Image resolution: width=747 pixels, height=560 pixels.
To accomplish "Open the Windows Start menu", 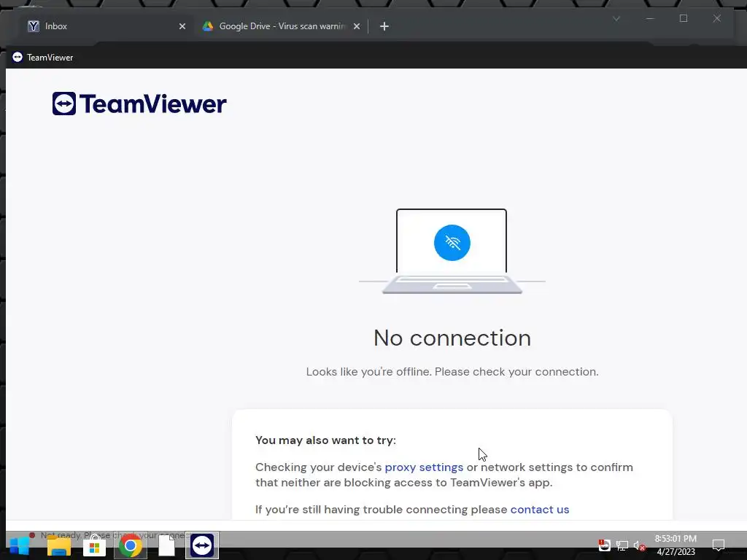I will (19, 545).
